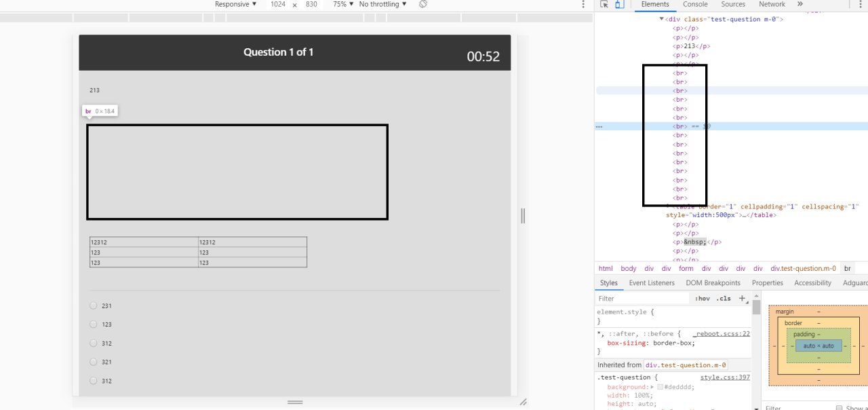Viewport: 868px width, 410px height.
Task: Select the 231 answer radio button
Action: (x=94, y=305)
